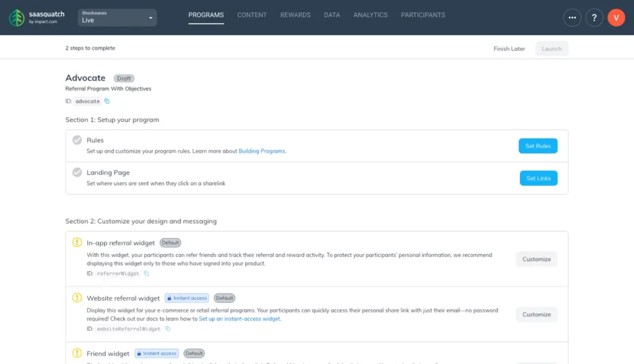Click the In-app referral widget warning icon
This screenshot has height=364, width=634.
77,243
